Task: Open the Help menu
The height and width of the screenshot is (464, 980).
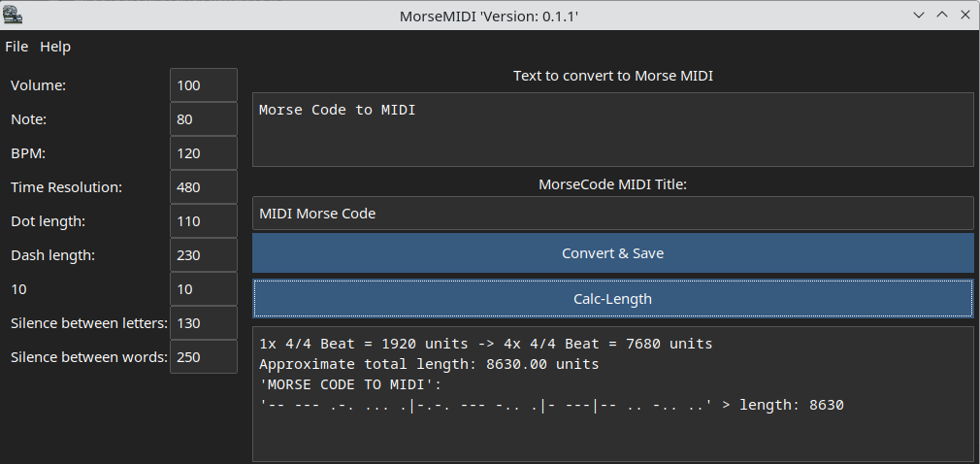Action: (x=55, y=47)
